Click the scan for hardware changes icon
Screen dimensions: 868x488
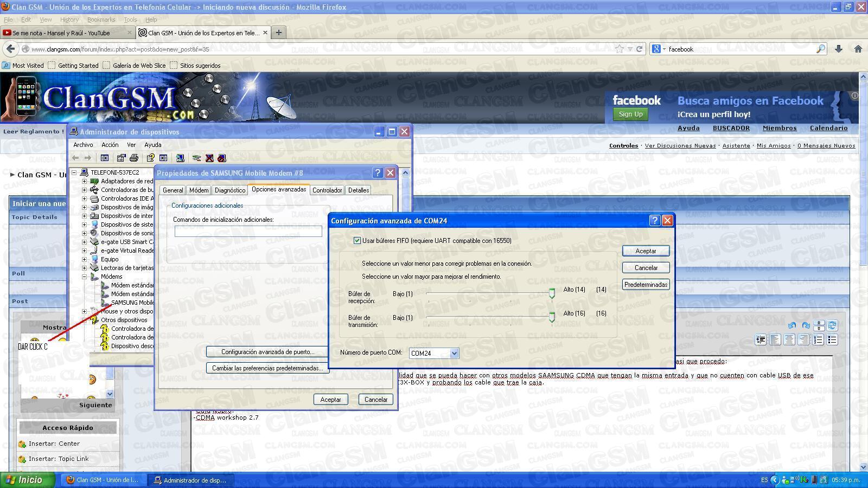click(180, 158)
